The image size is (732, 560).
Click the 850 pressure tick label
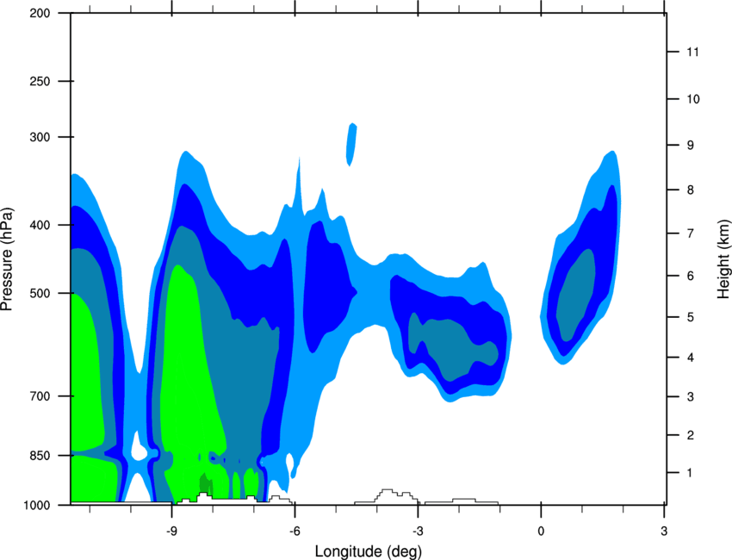pos(40,456)
